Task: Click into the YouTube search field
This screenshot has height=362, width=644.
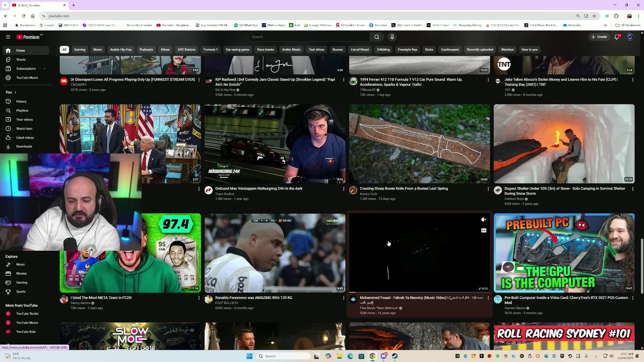Action: click(309, 37)
